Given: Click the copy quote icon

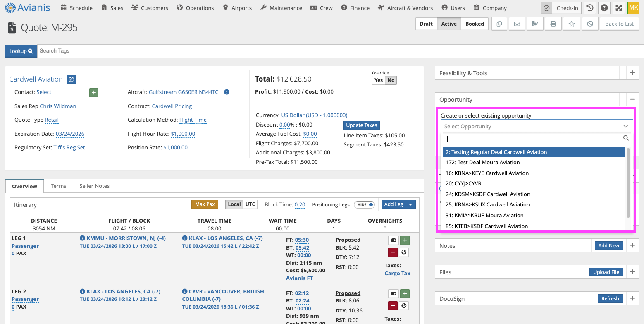Looking at the screenshot, I should 499,24.
